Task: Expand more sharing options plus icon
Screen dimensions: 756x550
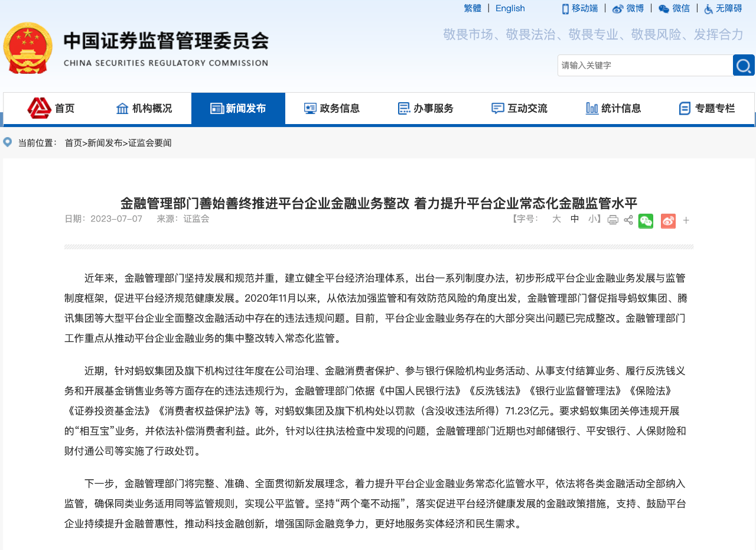Action: [x=686, y=221]
